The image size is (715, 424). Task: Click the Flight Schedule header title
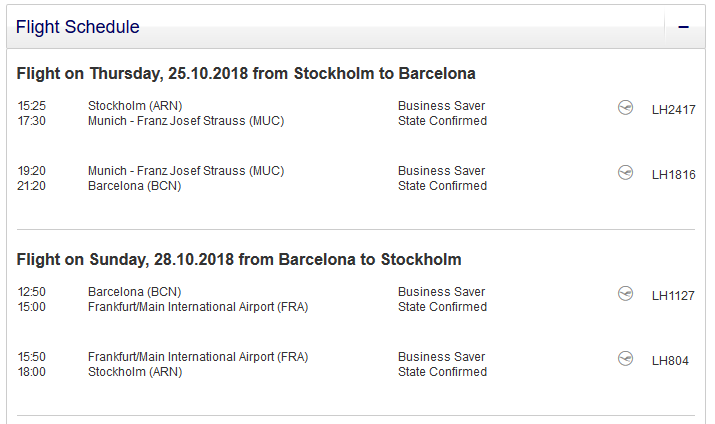[78, 27]
